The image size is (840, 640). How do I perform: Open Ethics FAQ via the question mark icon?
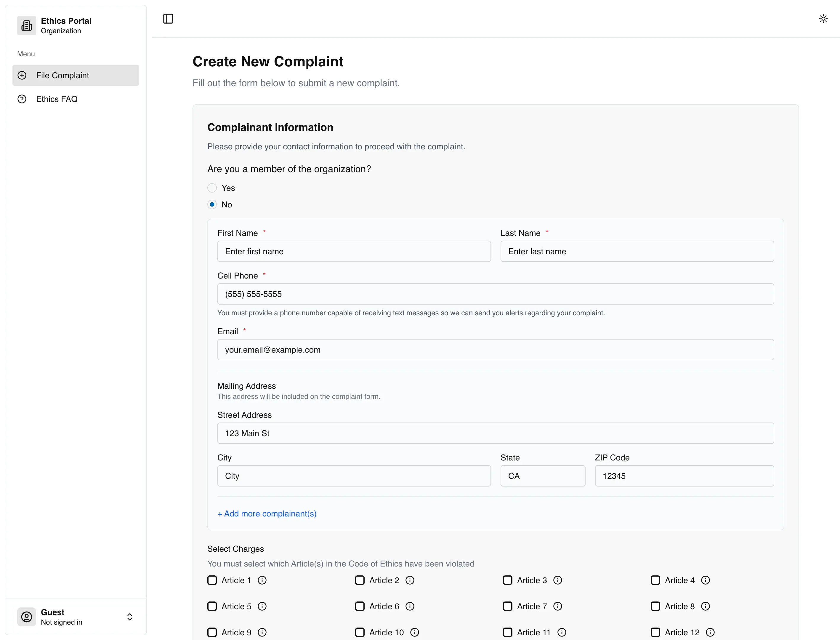point(22,99)
